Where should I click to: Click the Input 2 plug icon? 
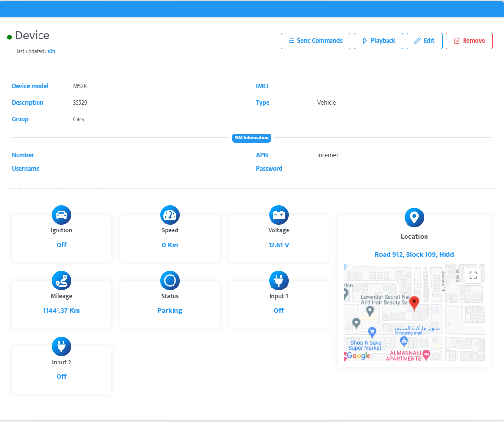[x=61, y=346]
